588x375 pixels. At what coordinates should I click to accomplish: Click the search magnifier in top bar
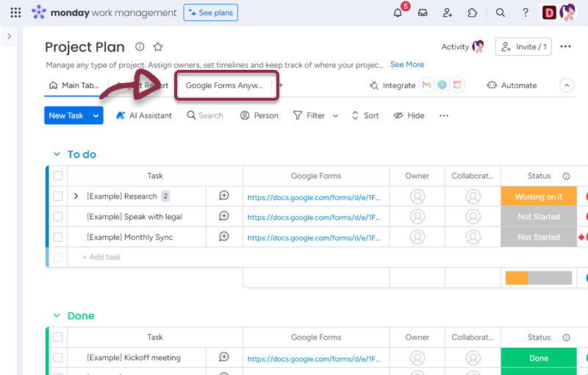point(501,12)
